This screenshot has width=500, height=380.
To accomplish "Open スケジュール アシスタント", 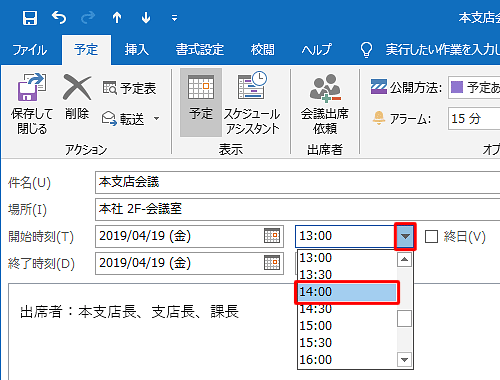I will [252, 103].
